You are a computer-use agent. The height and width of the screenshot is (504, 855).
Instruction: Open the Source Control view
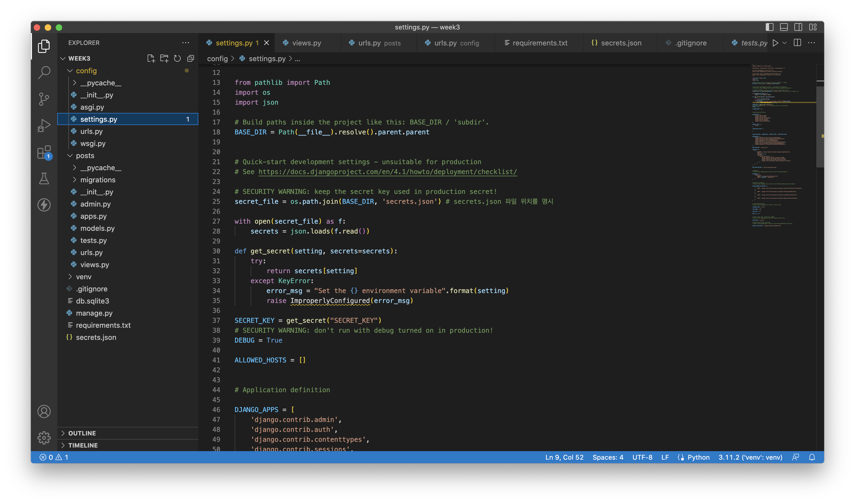[x=44, y=99]
